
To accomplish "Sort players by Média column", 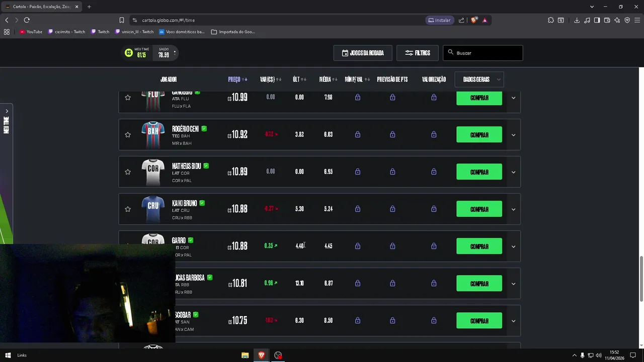I will 328,79.
